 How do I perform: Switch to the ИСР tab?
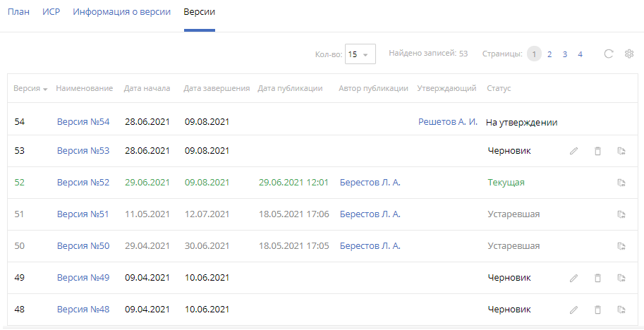point(51,12)
